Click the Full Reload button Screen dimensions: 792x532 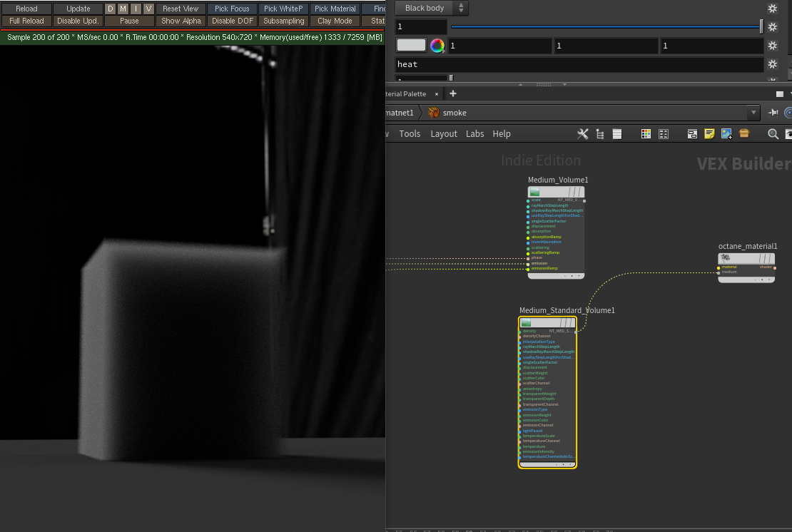click(26, 21)
